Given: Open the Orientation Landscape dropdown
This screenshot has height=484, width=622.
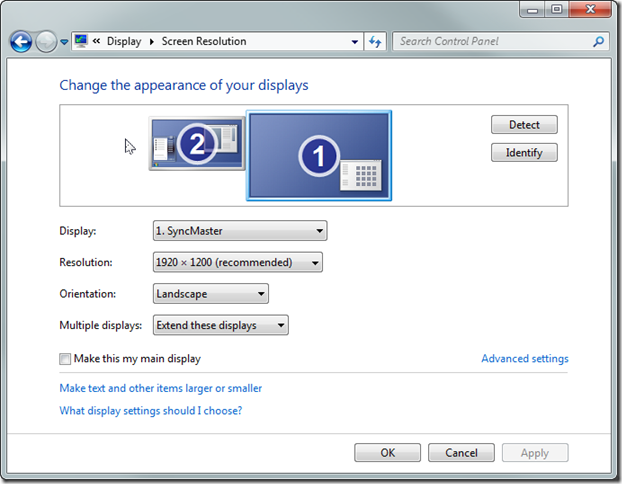Looking at the screenshot, I should click(x=210, y=294).
